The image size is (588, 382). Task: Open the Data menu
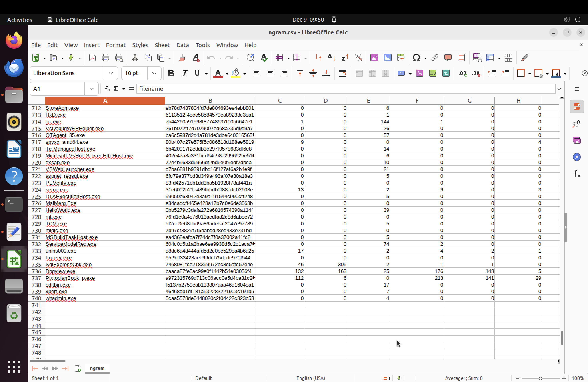coord(182,45)
